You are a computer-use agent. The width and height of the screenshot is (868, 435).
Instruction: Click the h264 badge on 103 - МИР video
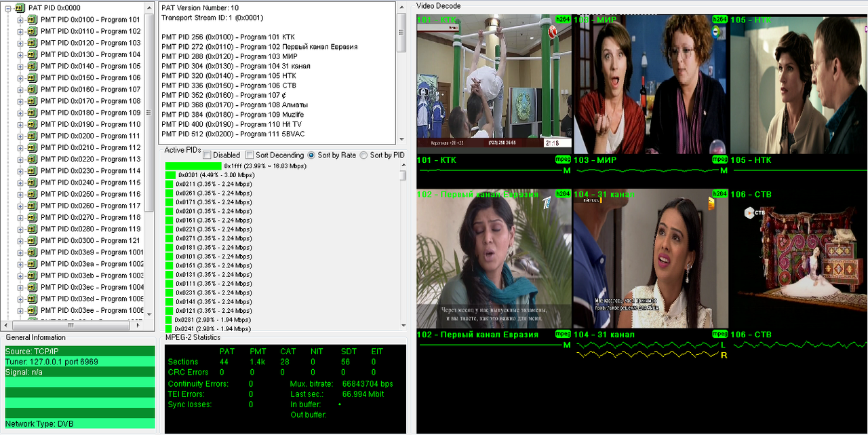[x=719, y=20]
